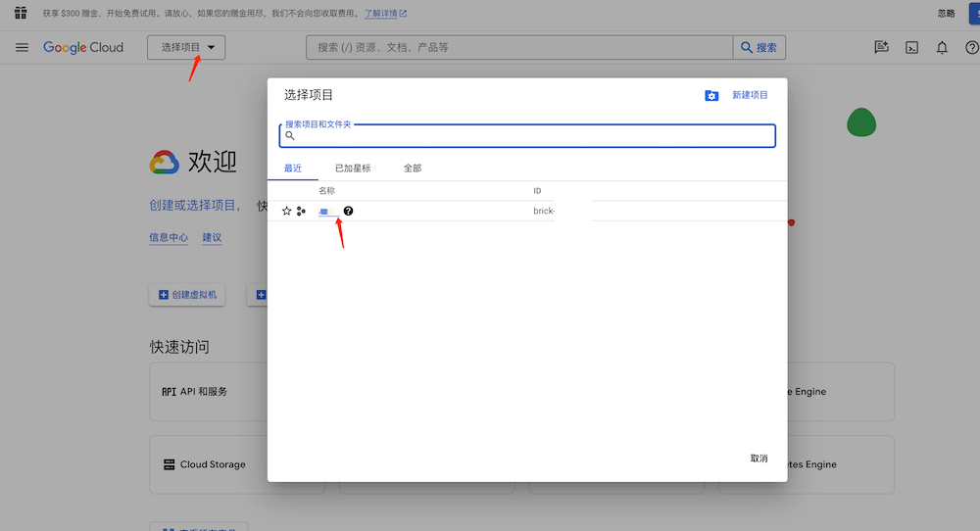Click the 取消 cancel button
Screen dimensions: 980x531
tap(759, 459)
